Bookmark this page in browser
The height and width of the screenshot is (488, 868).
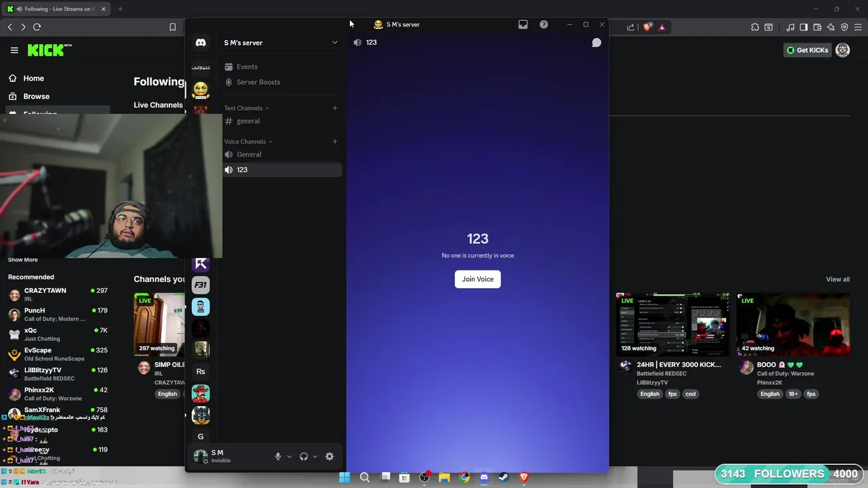(172, 27)
